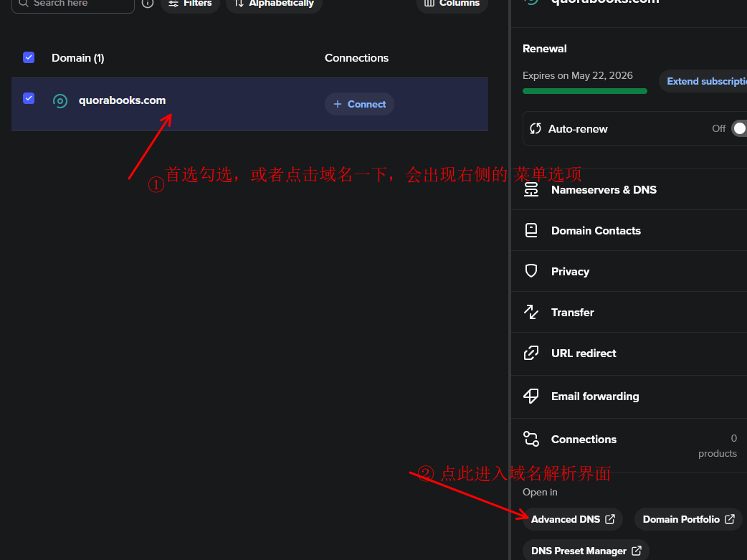Image resolution: width=747 pixels, height=560 pixels.
Task: Click the Domain (1) column header
Action: pos(77,57)
